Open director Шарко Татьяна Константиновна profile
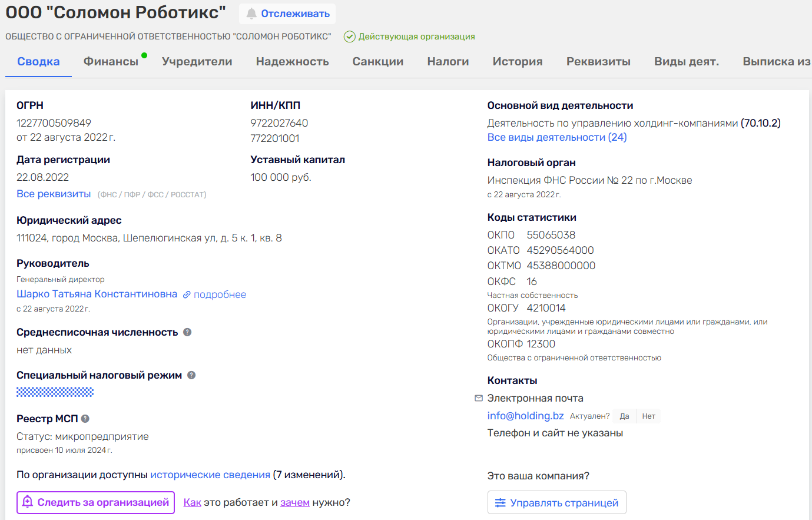 point(97,294)
